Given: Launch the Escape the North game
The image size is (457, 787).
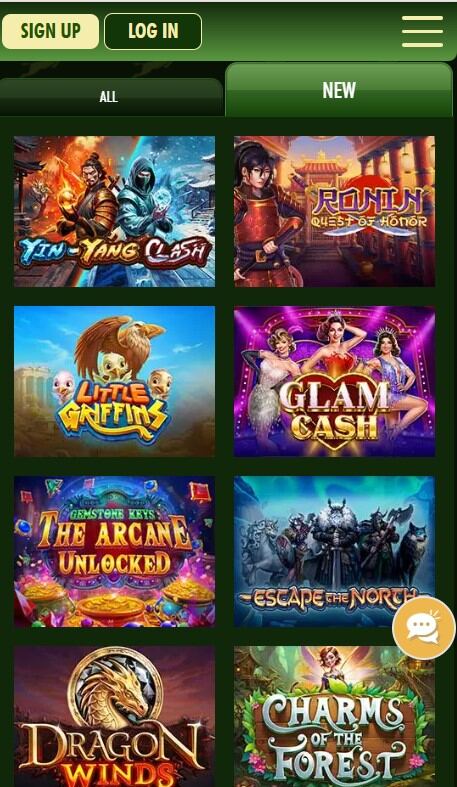Looking at the screenshot, I should pos(335,552).
